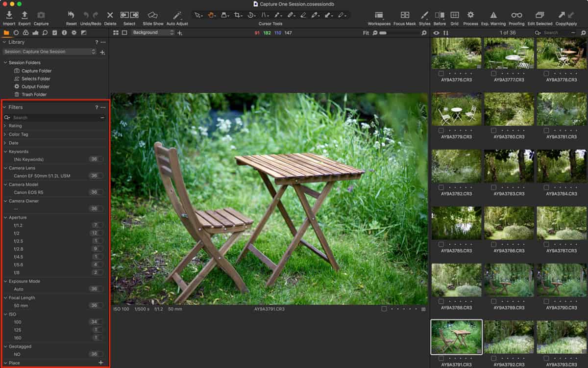Toggle the Focus Mask icon
This screenshot has width=588, height=368.
point(404,16)
